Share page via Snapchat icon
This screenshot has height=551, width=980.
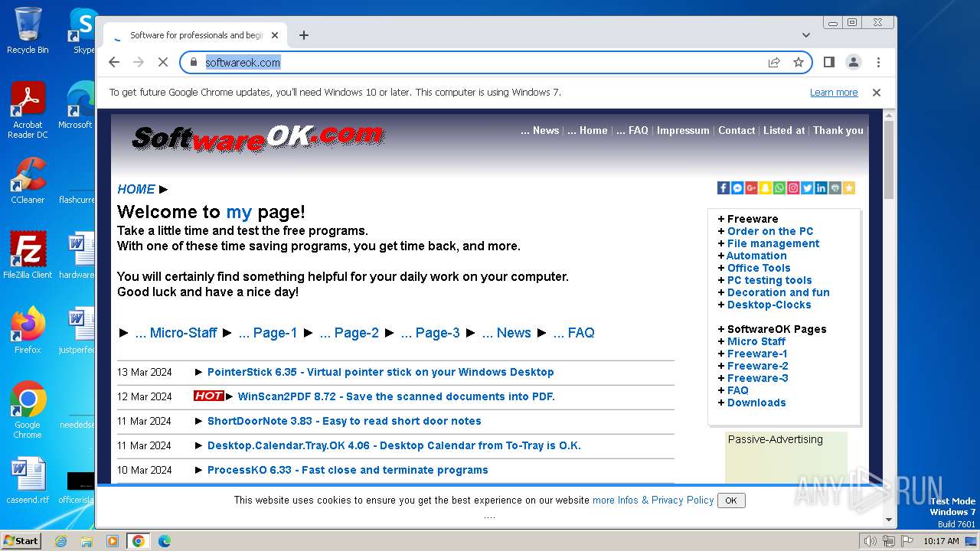765,188
